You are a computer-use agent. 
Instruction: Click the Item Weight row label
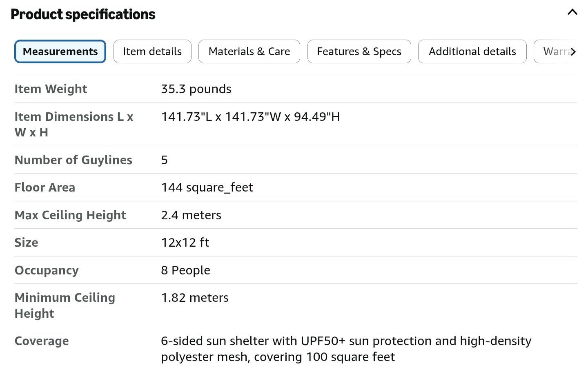click(51, 89)
